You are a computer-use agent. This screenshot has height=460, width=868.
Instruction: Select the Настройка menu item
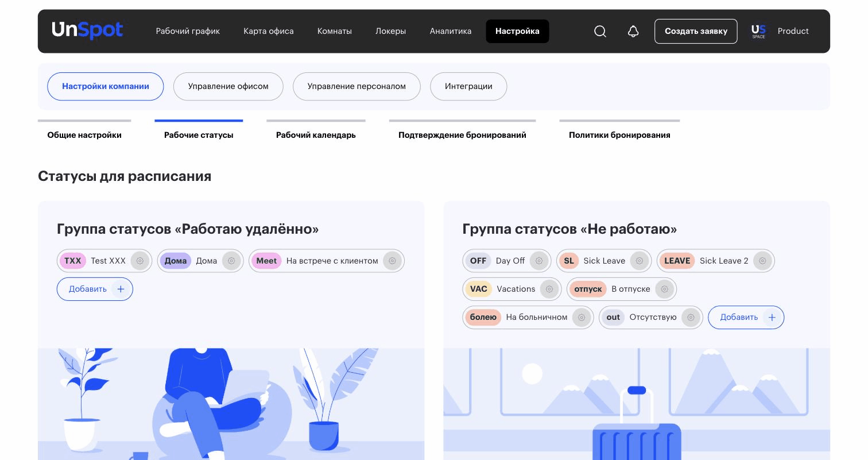(517, 31)
